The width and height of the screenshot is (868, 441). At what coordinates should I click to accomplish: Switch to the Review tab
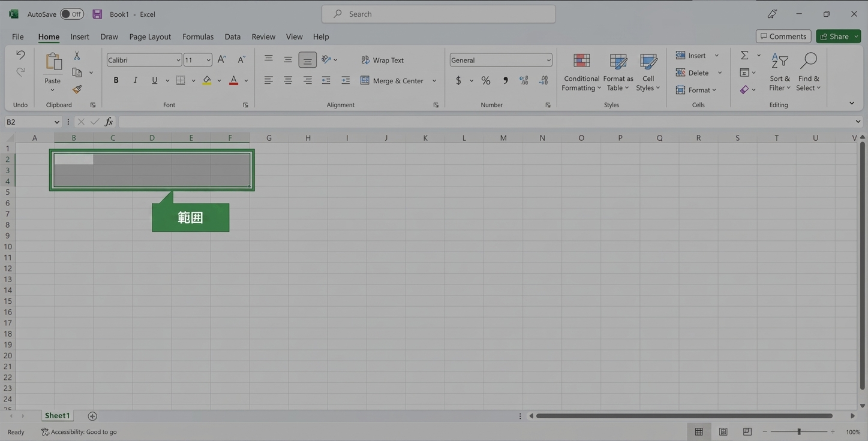(x=263, y=37)
